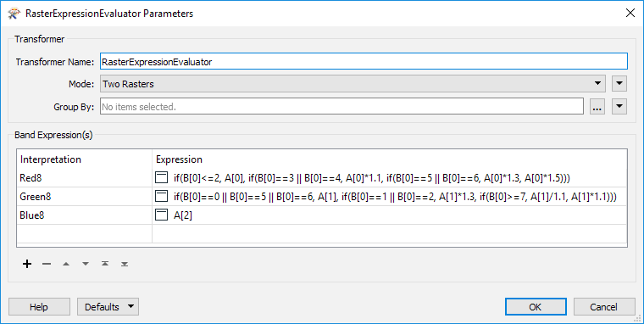This screenshot has width=644, height=324.
Task: Add a new band expression row
Action: (x=27, y=264)
